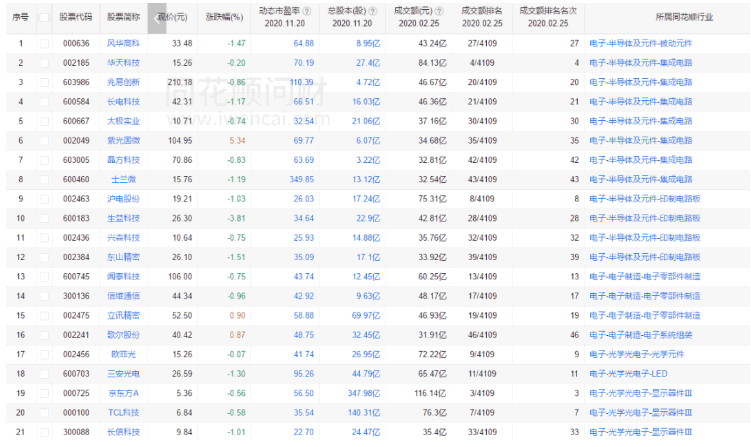Viewport: 751px width, 447px height.
Task: Sort by 股票代码 column header
Action: pyautogui.click(x=76, y=17)
